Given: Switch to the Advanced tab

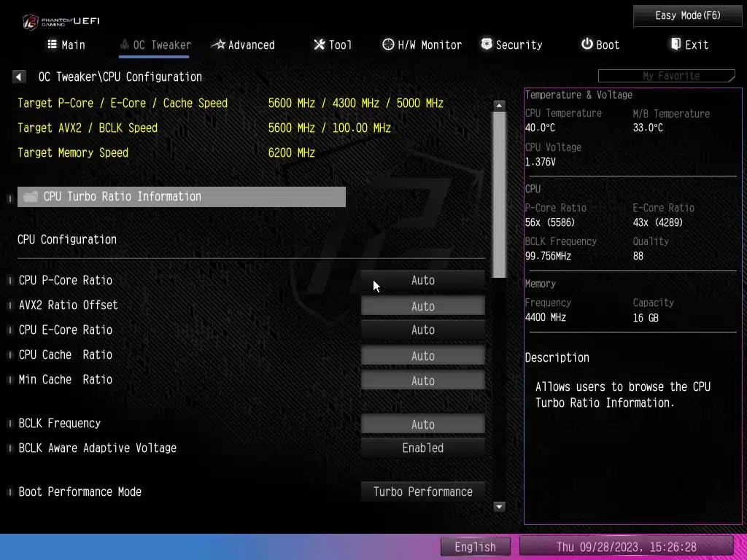Looking at the screenshot, I should [x=243, y=44].
